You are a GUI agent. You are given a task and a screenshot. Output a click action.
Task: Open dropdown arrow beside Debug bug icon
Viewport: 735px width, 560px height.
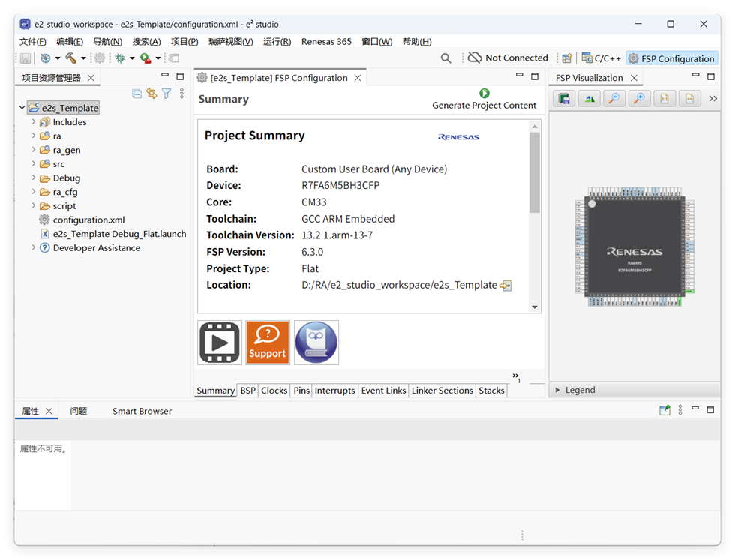(x=132, y=58)
